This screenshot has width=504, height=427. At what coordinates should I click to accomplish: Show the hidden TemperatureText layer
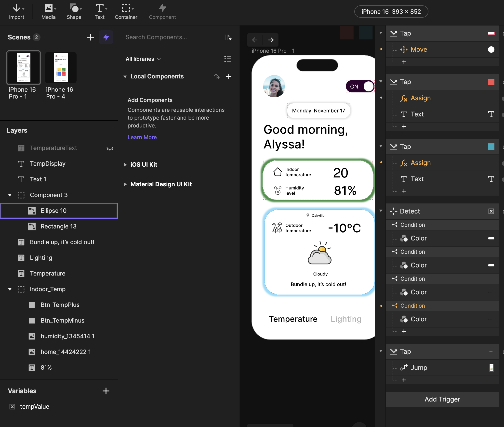[110, 148]
